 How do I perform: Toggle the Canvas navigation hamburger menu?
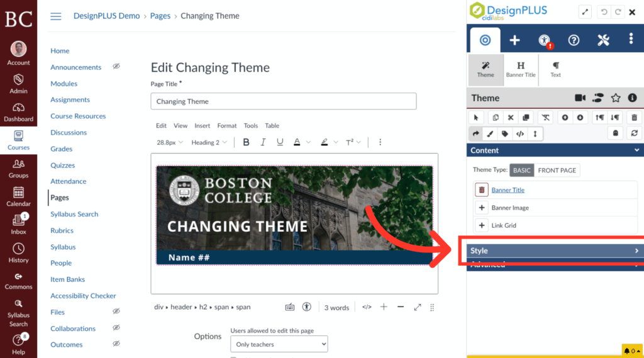56,16
